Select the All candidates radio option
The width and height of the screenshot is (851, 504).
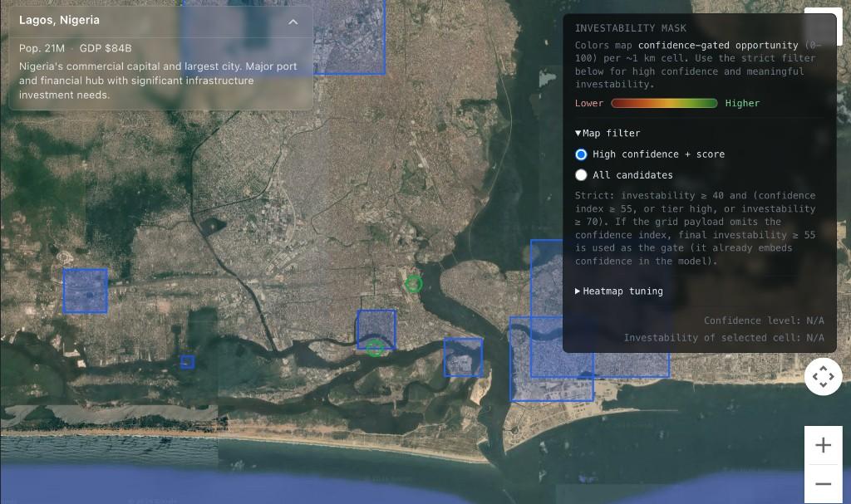(x=581, y=175)
